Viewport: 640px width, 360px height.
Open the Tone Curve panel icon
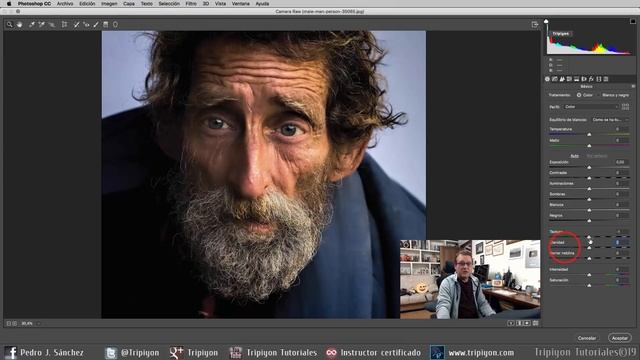pos(555,79)
